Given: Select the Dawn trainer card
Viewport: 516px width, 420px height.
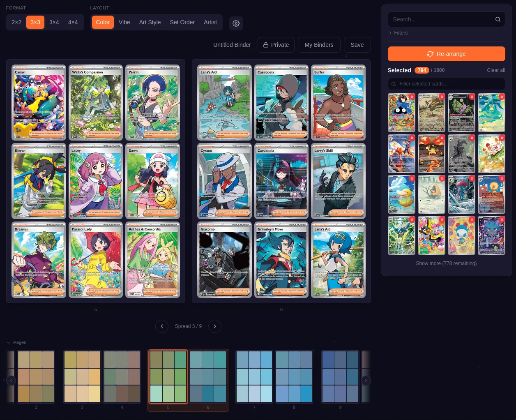Looking at the screenshot, I should pos(152,181).
